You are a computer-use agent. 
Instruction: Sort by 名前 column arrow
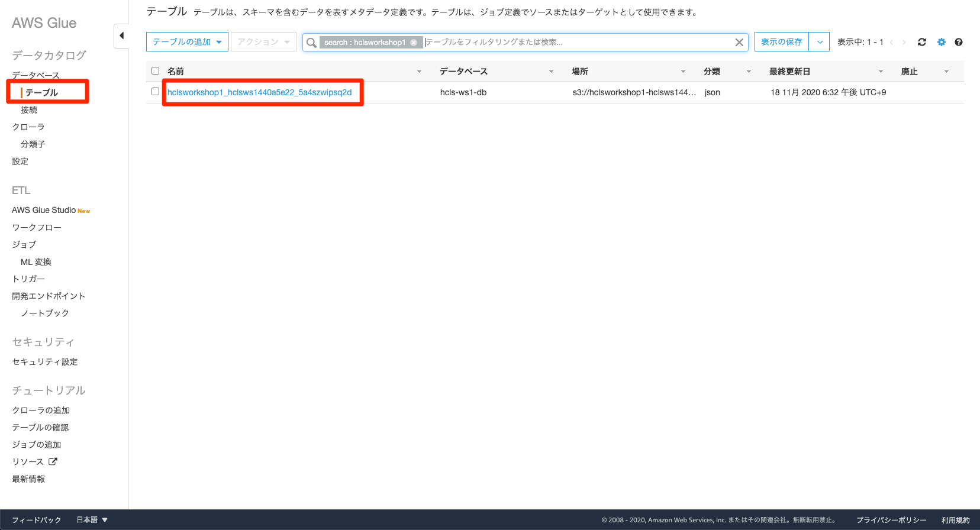point(419,72)
